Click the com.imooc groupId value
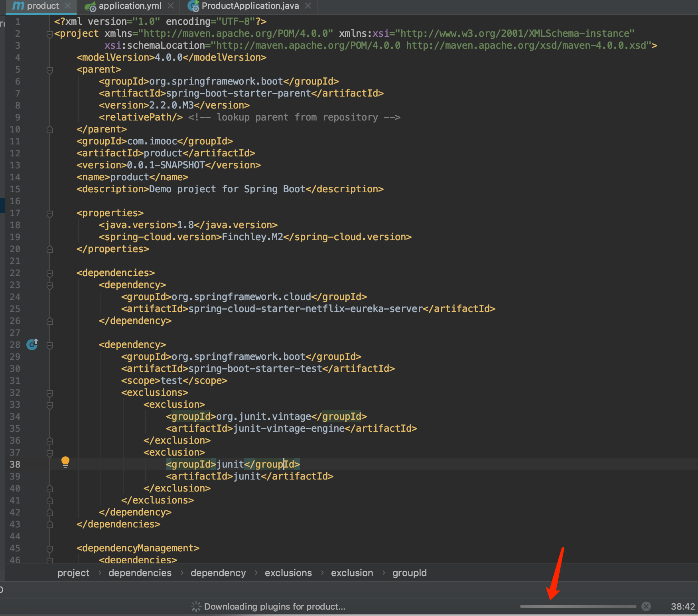 [x=152, y=141]
